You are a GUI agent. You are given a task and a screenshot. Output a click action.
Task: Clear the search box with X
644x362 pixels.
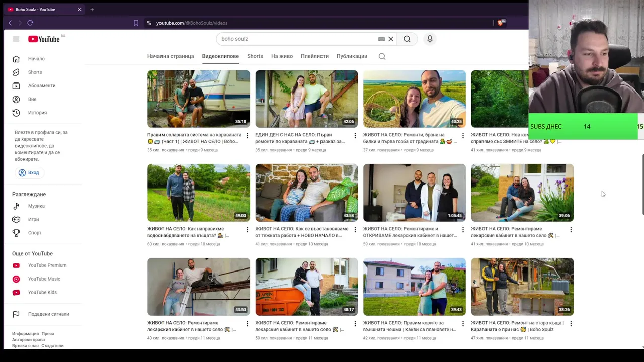pyautogui.click(x=390, y=39)
